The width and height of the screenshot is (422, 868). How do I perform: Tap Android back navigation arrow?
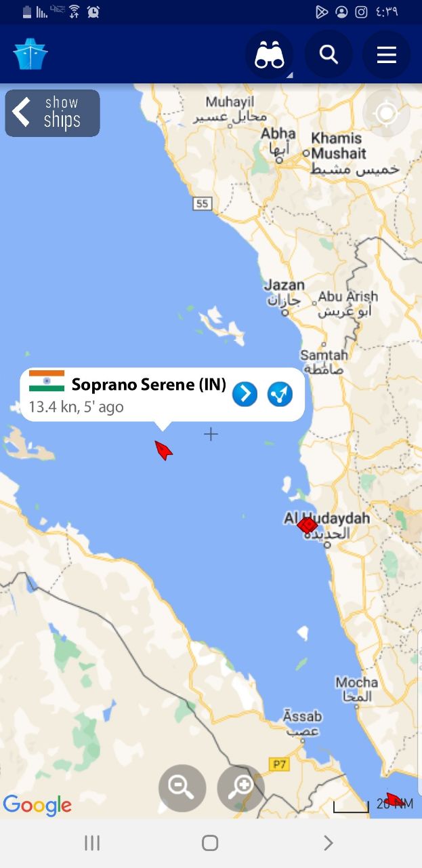(329, 843)
